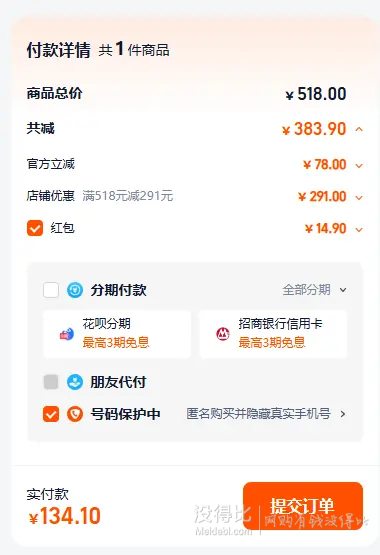Select the 招商银行信用卡 payment option
Image resolution: width=380 pixels, height=555 pixels.
tap(273, 334)
